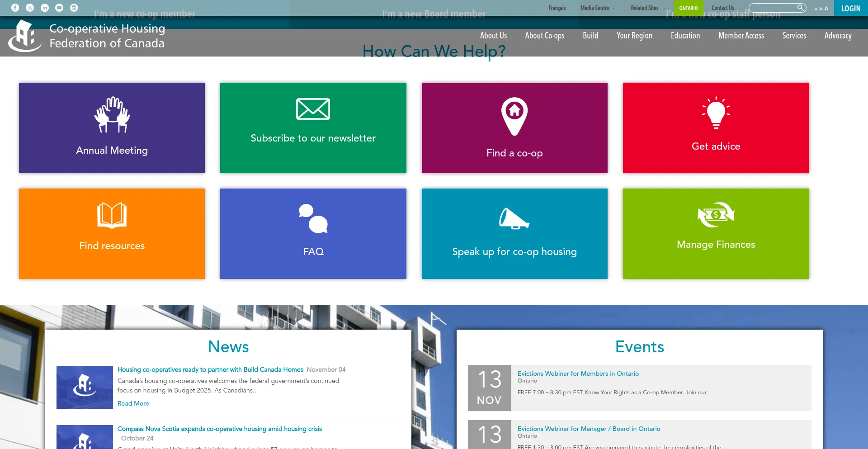
Task: Open the LinkedIn social icon
Action: [45, 8]
